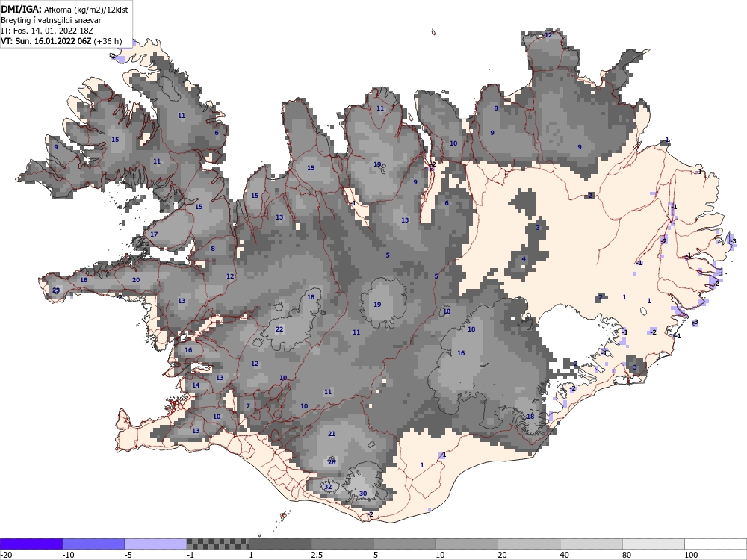Click the light gray 20 to 40 legend swatch
747x560 pixels.
coord(529,544)
